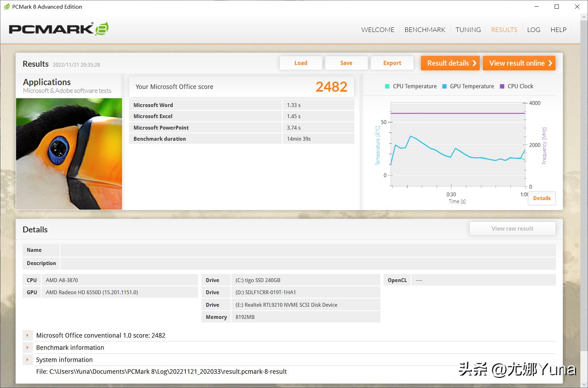Click the Name input field

point(308,250)
